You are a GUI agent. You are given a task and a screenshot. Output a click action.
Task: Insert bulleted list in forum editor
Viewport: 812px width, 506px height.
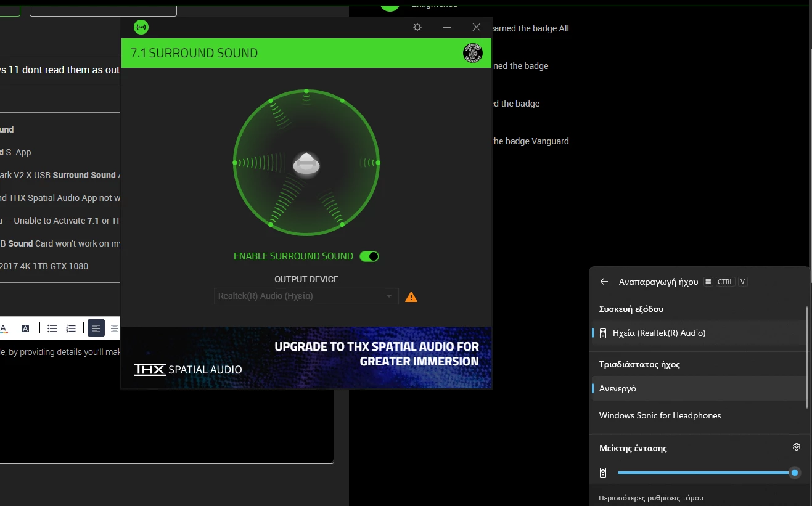52,328
